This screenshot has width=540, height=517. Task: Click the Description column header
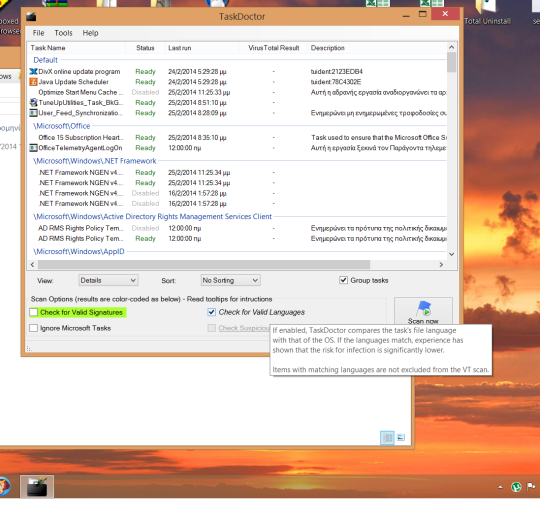377,48
